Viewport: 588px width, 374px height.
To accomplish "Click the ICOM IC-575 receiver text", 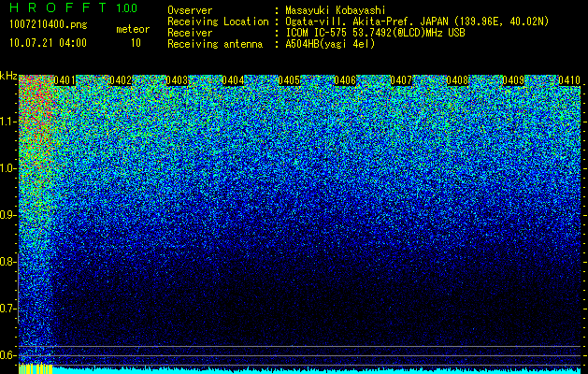I will click(375, 33).
